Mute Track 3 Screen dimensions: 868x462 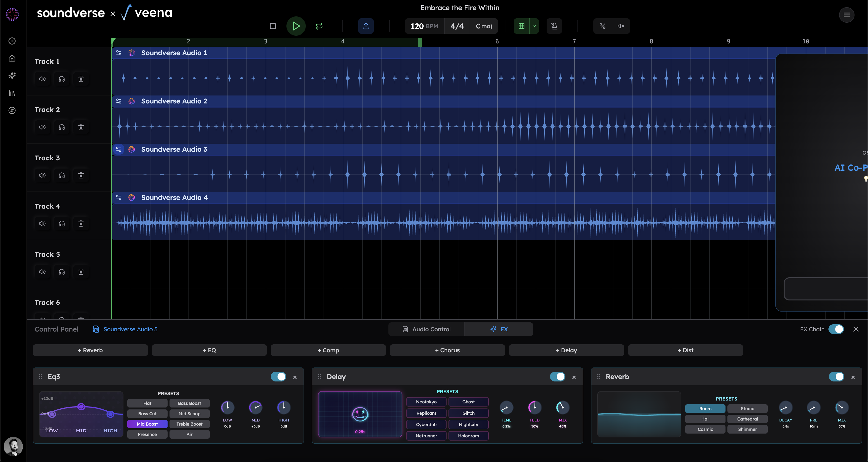click(42, 175)
